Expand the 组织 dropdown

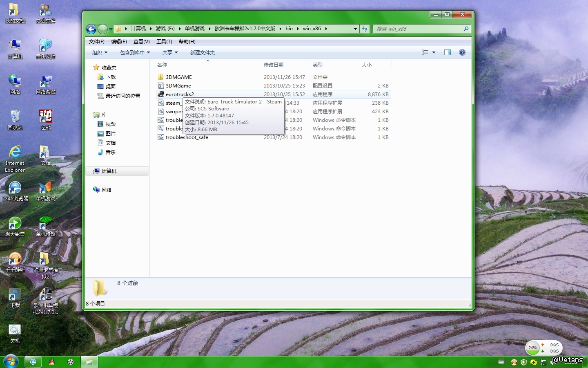pos(100,52)
